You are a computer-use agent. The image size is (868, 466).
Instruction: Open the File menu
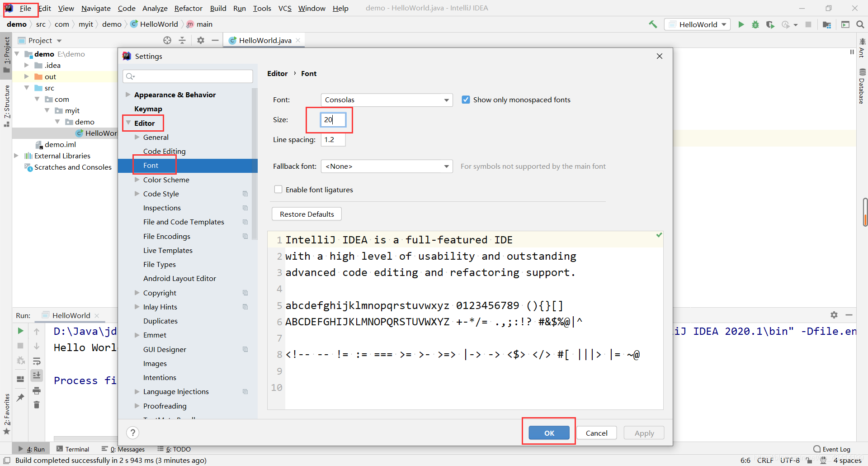(25, 8)
